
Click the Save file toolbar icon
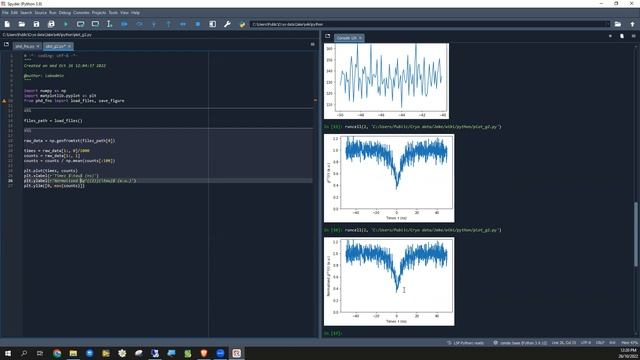click(x=36, y=24)
